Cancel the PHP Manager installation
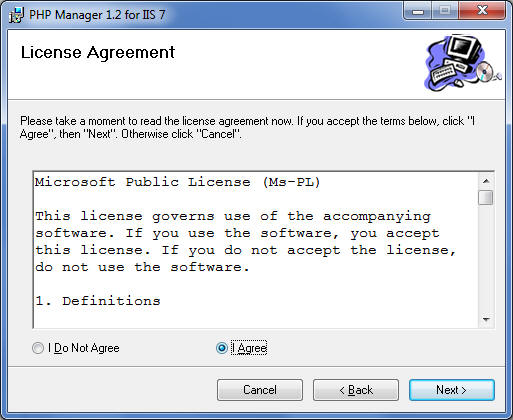Viewport: 513px width, 420px height. coord(260,390)
